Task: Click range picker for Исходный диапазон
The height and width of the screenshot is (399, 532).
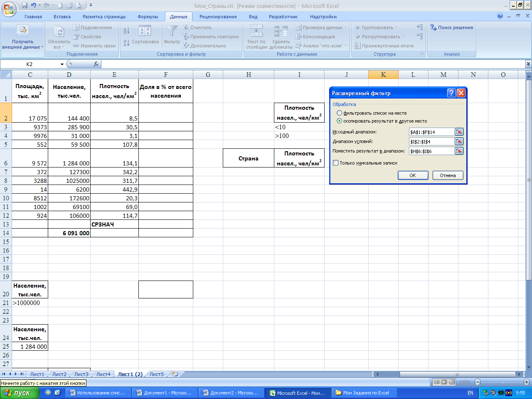Action: pyautogui.click(x=459, y=132)
